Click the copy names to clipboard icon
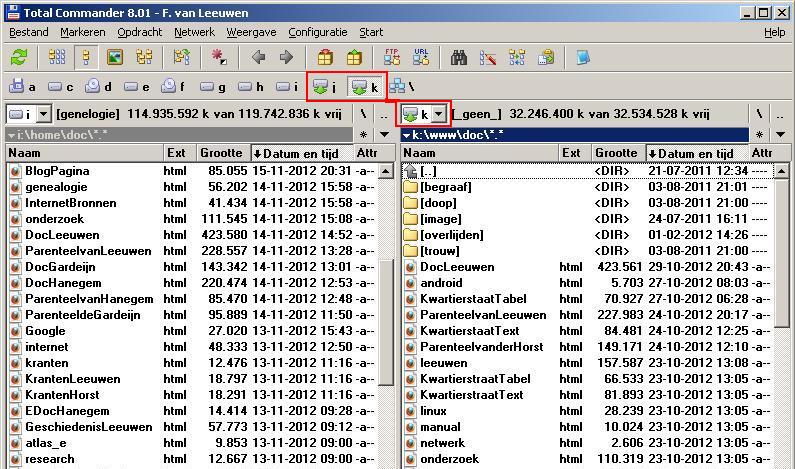Screen dimensions: 795x469 coord(546,57)
